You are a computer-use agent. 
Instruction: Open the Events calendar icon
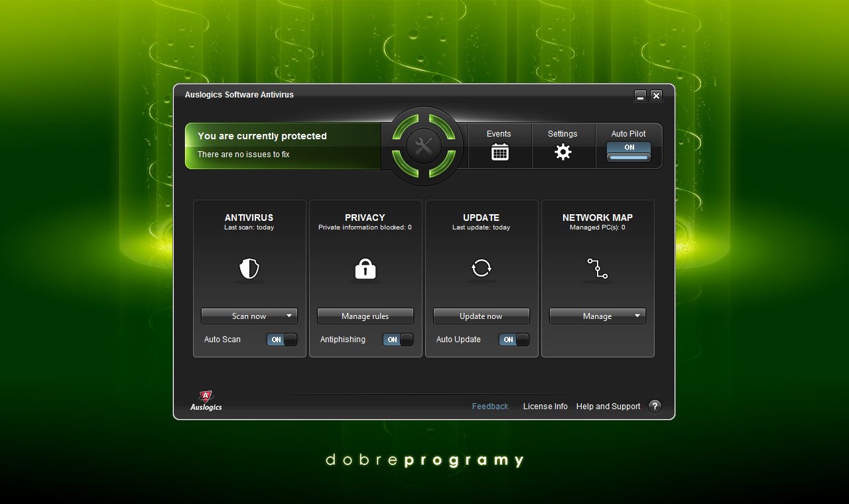(x=499, y=152)
